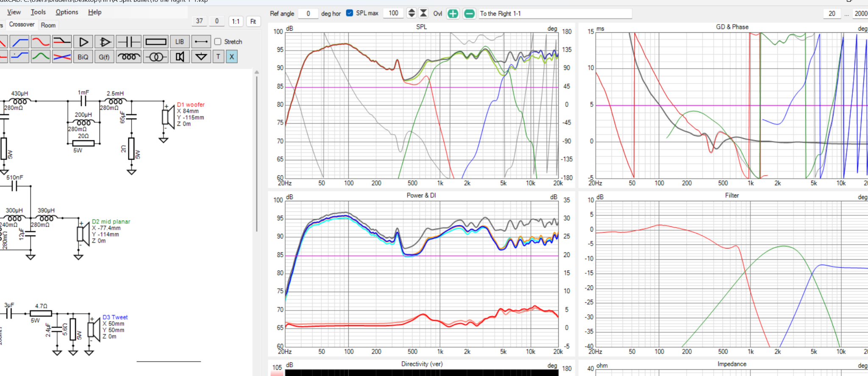Insert the blue dotted high-shelf filter block

click(19, 56)
